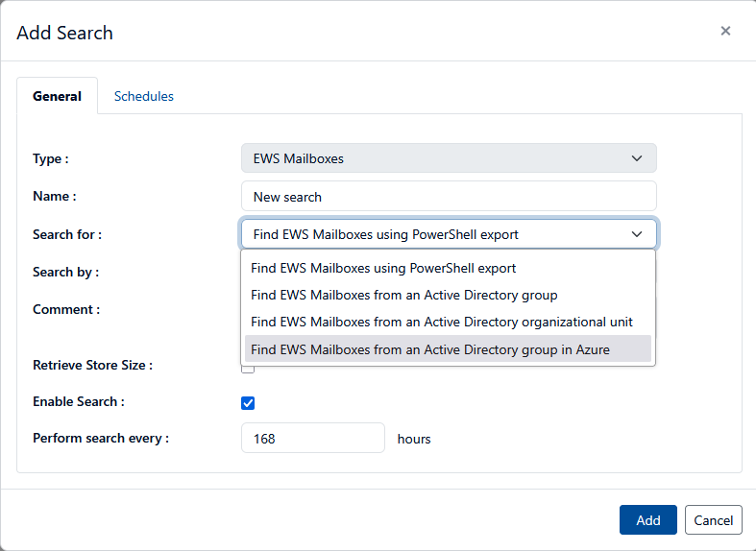756x551 pixels.
Task: Collapse the Search for combo box field
Action: pos(448,234)
